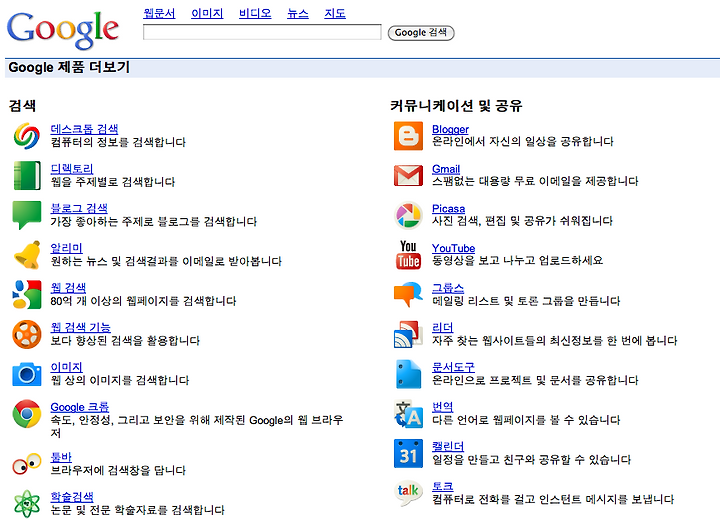Open the 데스크톱 검색 link
The width and height of the screenshot is (720, 520).
[x=84, y=129]
